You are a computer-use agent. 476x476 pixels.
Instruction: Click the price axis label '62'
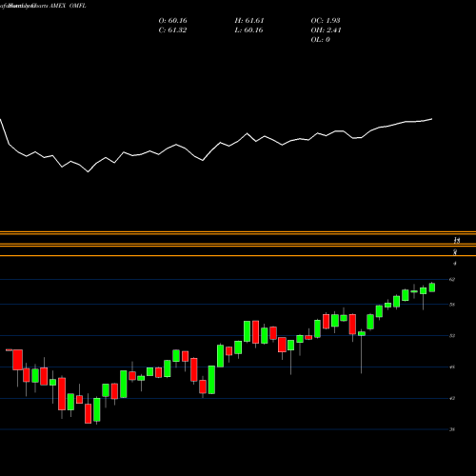click(452, 280)
